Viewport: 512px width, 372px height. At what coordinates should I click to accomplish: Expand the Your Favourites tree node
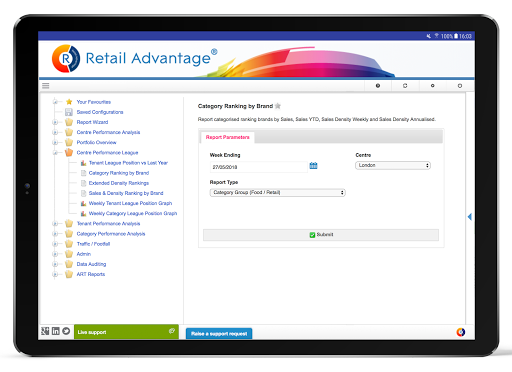[x=55, y=102]
